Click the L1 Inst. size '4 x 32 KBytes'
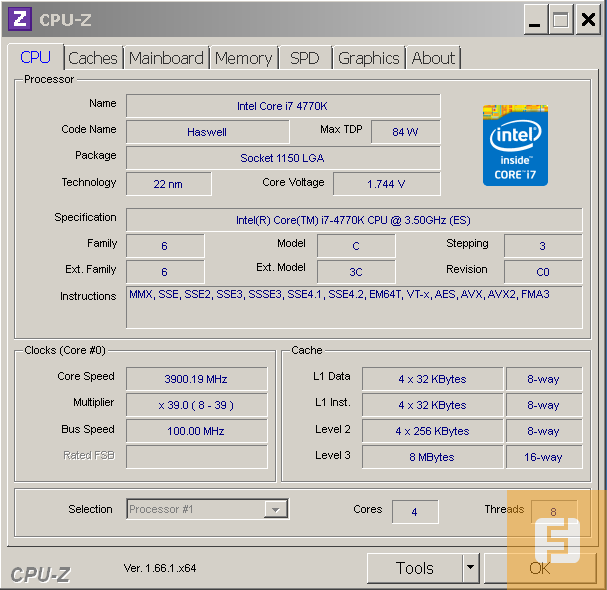The image size is (607, 590). coord(432,405)
